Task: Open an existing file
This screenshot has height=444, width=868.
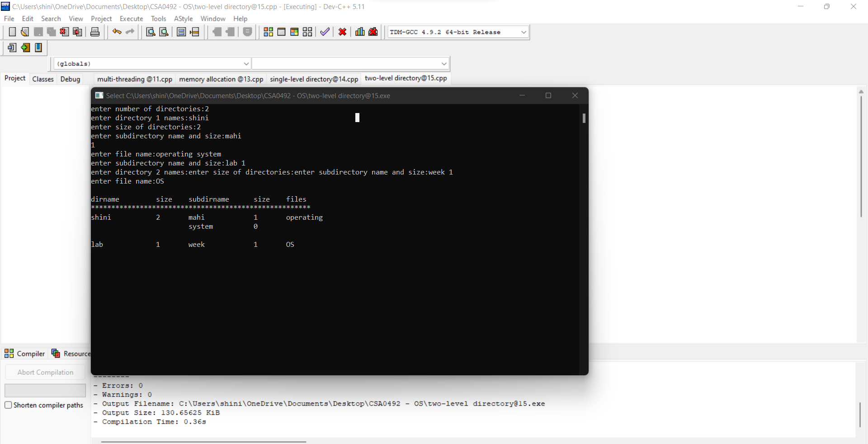Action: pyautogui.click(x=24, y=32)
